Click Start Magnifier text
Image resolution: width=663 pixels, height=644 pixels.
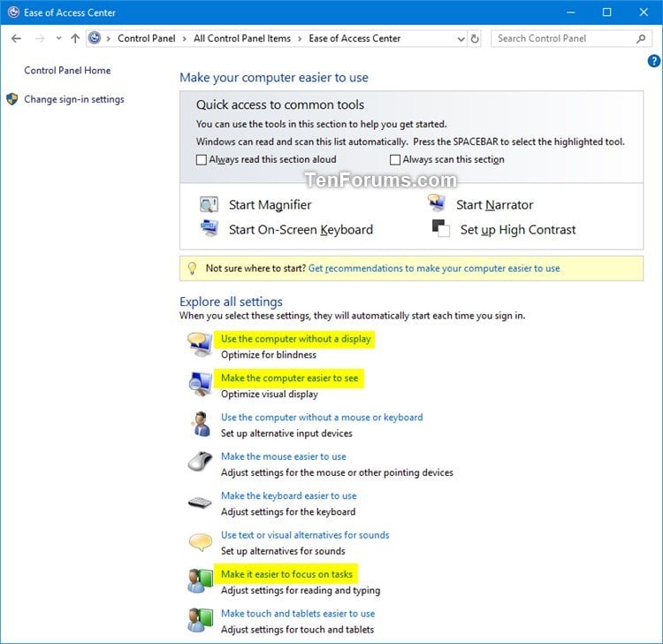(271, 205)
